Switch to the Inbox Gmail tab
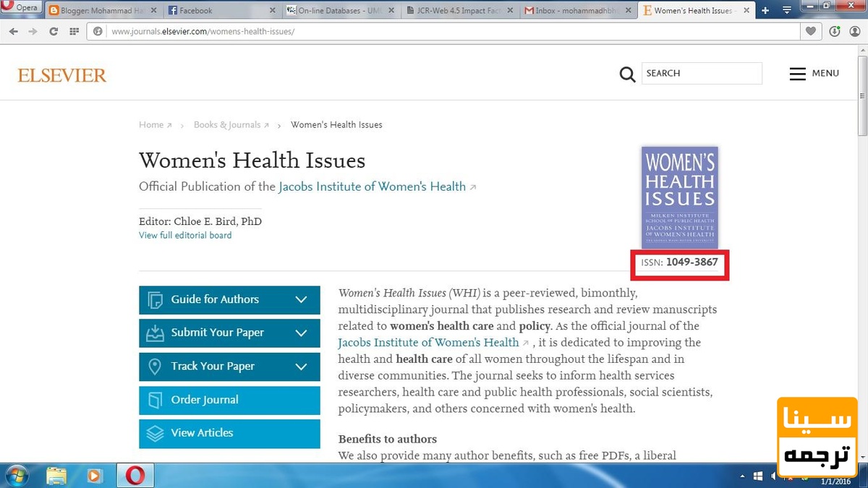The height and width of the screenshot is (488, 868). tap(579, 10)
